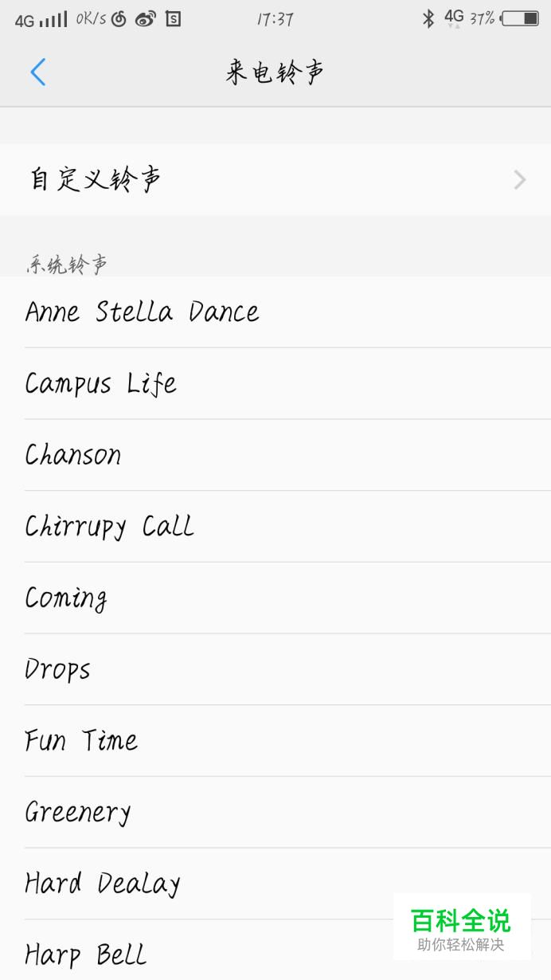Choose Campus Life as ringtone
Image resolution: width=551 pixels, height=980 pixels.
click(100, 384)
